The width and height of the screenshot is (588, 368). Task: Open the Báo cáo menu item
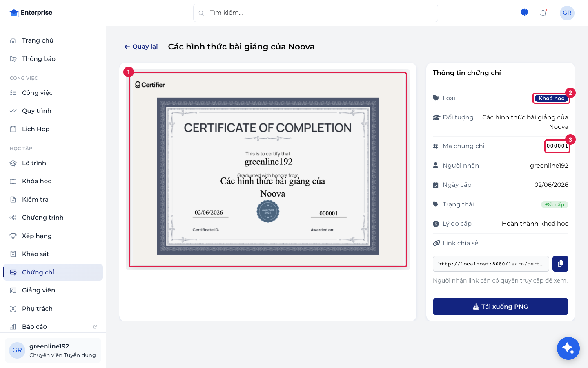pos(53,327)
